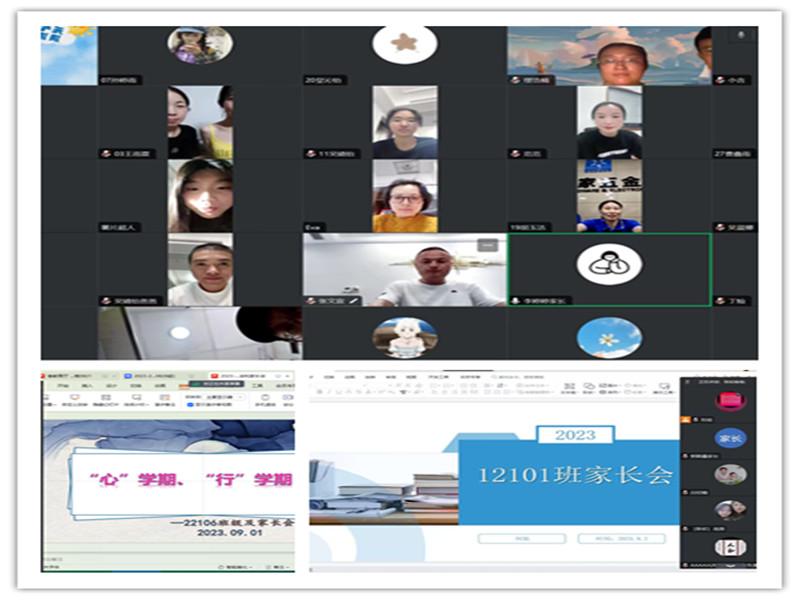
Task: Select the anime character avatar tile
Action: (405, 337)
